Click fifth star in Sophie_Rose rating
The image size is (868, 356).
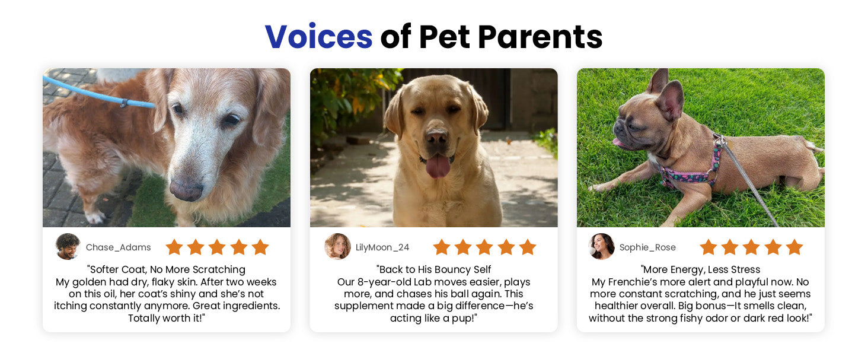point(794,247)
